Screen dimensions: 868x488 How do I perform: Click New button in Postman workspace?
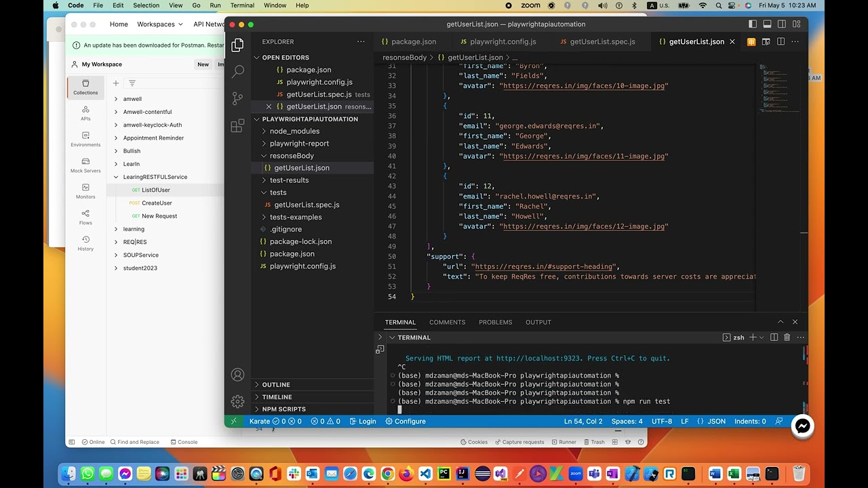point(203,64)
